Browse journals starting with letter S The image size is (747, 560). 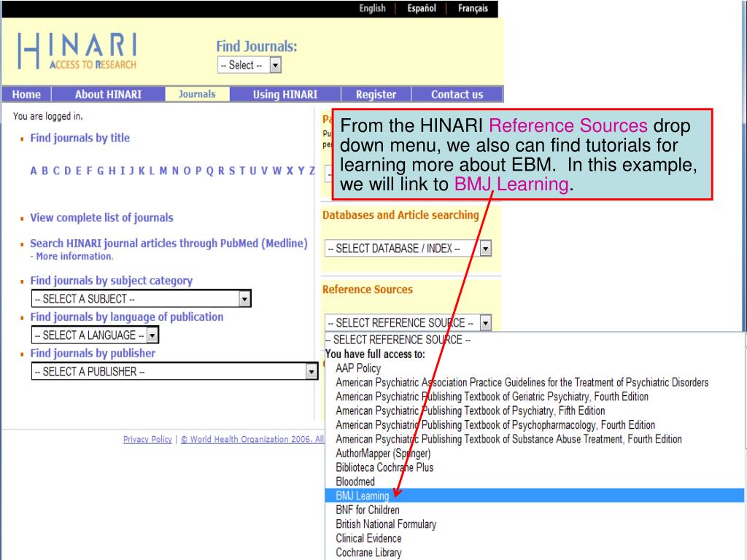click(x=232, y=171)
